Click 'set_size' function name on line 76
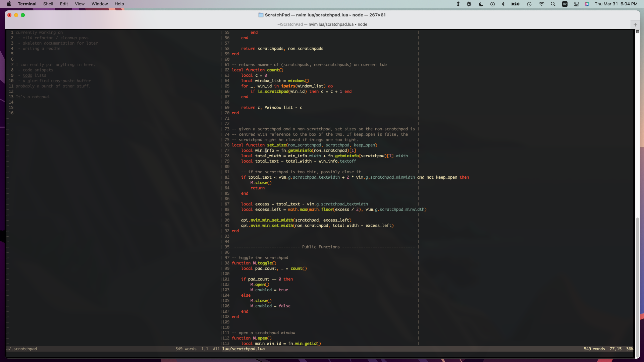The width and height of the screenshot is (644, 362). coord(276,145)
